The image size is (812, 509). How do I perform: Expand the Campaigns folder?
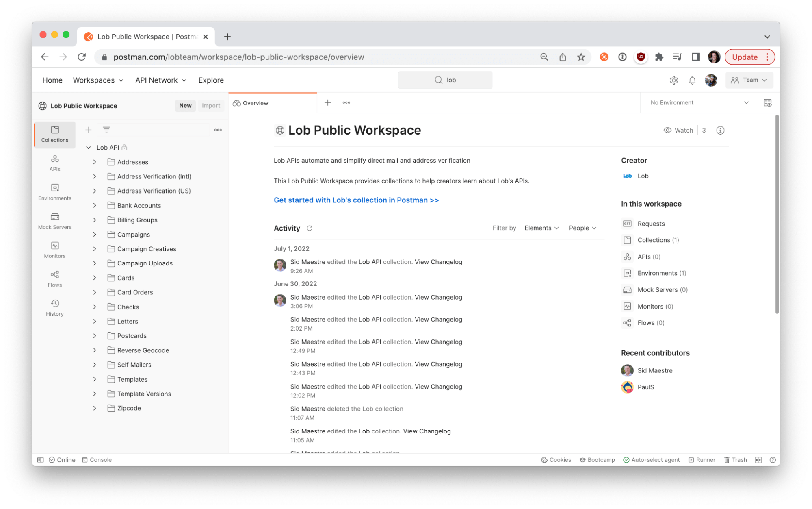click(x=95, y=235)
